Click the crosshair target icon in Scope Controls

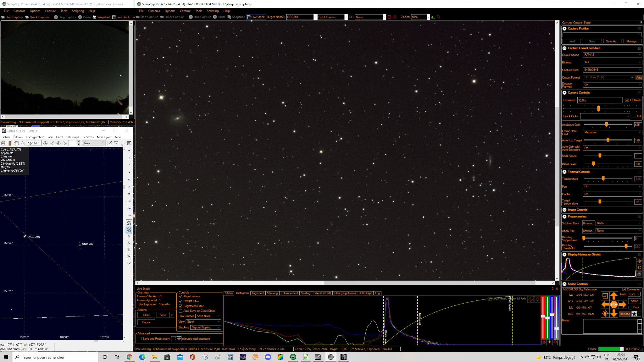coord(605,313)
